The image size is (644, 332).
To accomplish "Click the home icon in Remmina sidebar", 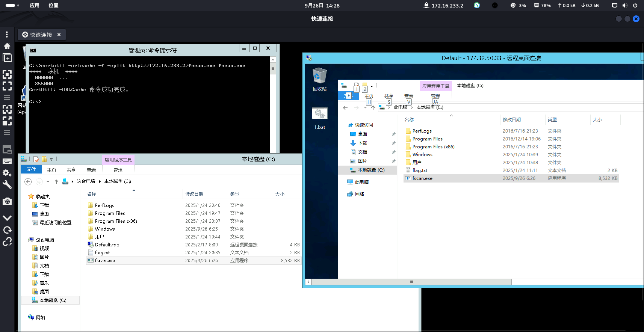I will [7, 46].
